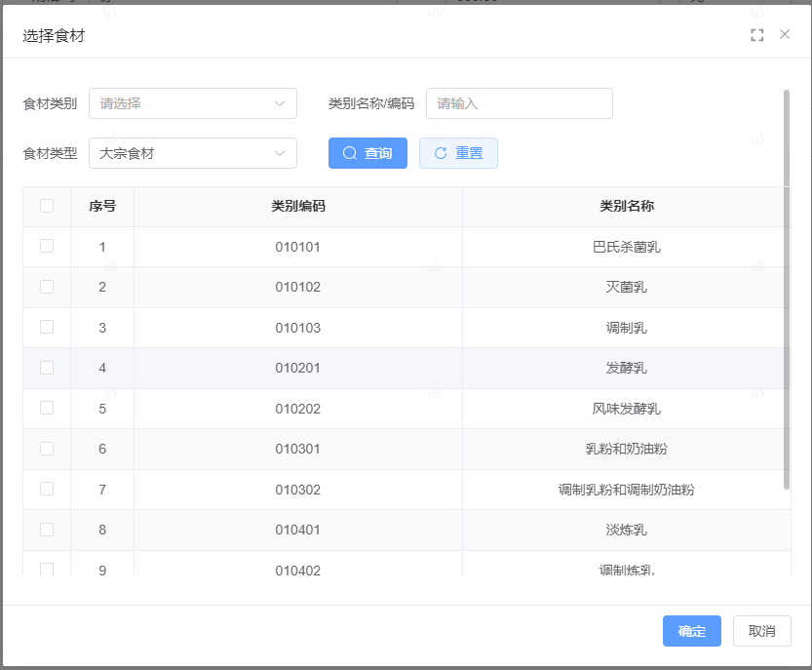Click the 类别编码 column header

297,207
